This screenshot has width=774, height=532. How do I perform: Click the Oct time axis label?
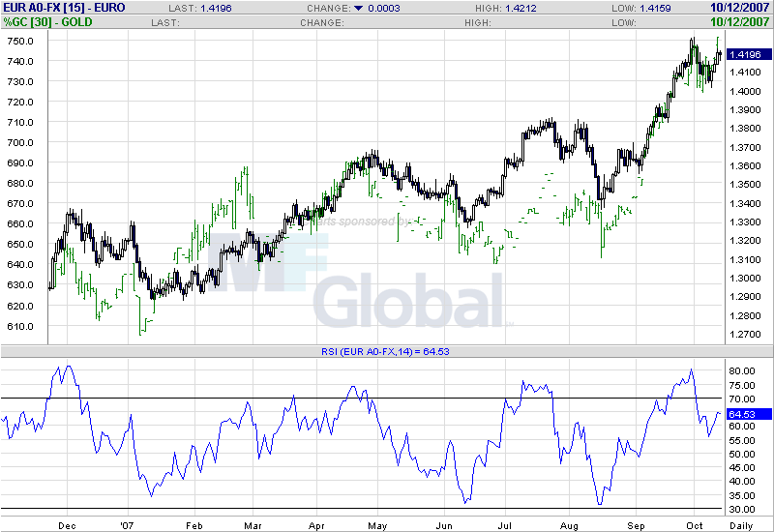(694, 525)
